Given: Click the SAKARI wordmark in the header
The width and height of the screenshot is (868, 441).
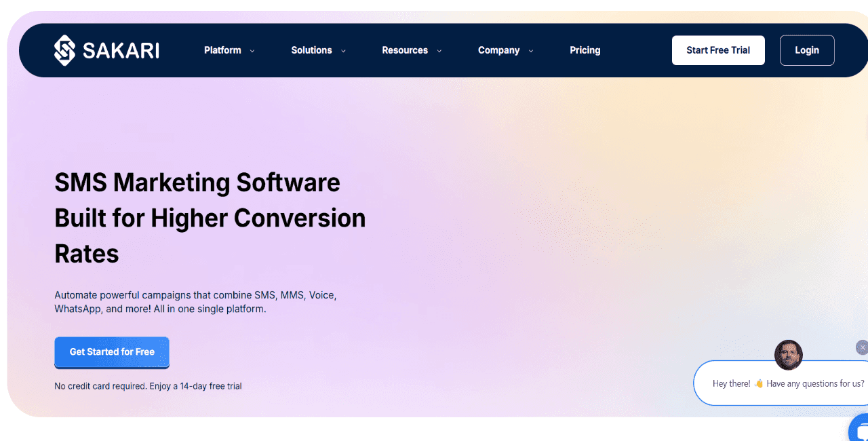Looking at the screenshot, I should [121, 50].
